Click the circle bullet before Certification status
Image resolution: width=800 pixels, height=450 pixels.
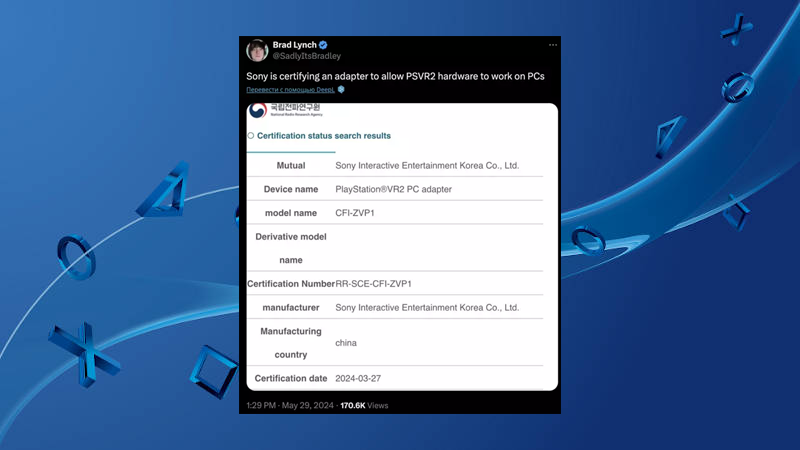pos(251,136)
